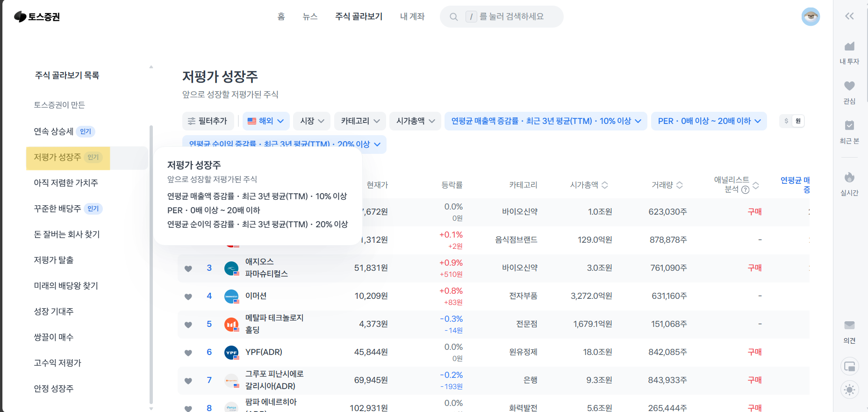Sort table by 거래량 column
868x412 pixels.
(x=667, y=185)
